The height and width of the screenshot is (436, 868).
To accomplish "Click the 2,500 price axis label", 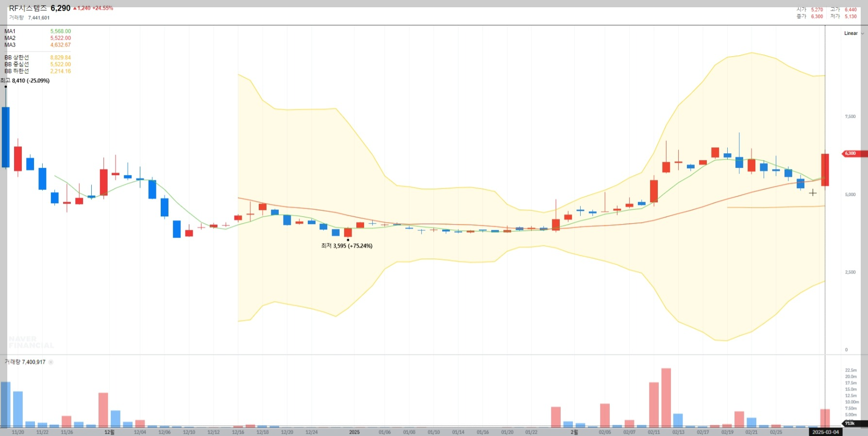I will tap(851, 272).
